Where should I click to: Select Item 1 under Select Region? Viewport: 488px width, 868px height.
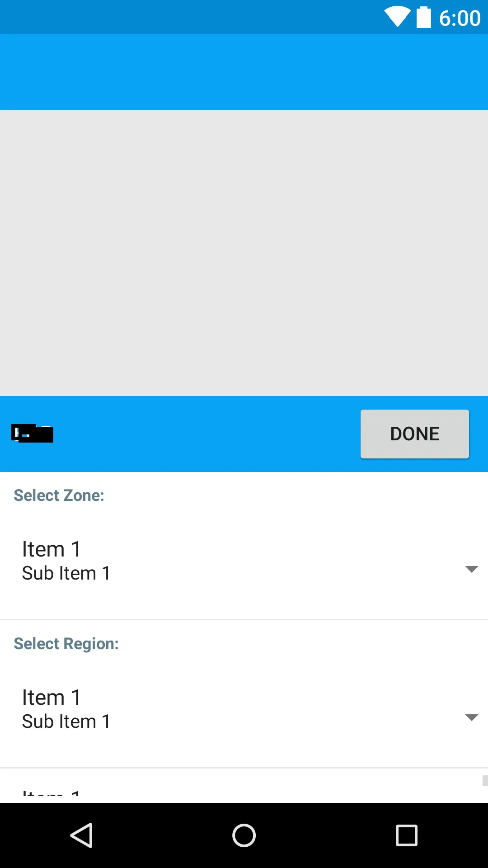coord(52,698)
